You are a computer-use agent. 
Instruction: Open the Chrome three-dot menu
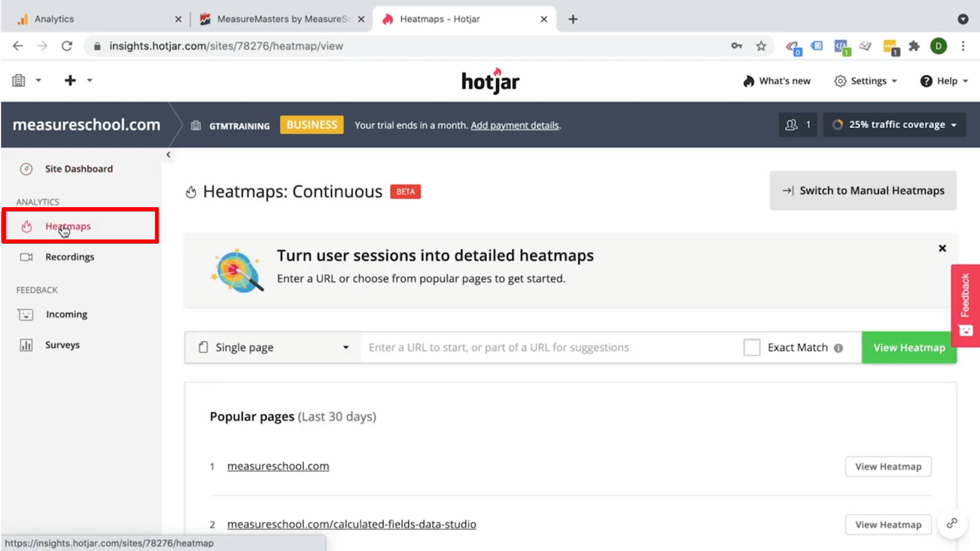(963, 46)
